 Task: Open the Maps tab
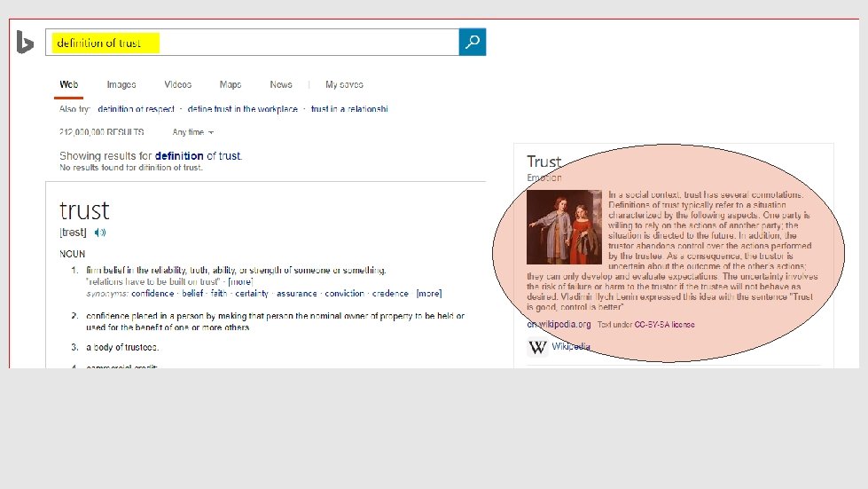click(x=231, y=84)
